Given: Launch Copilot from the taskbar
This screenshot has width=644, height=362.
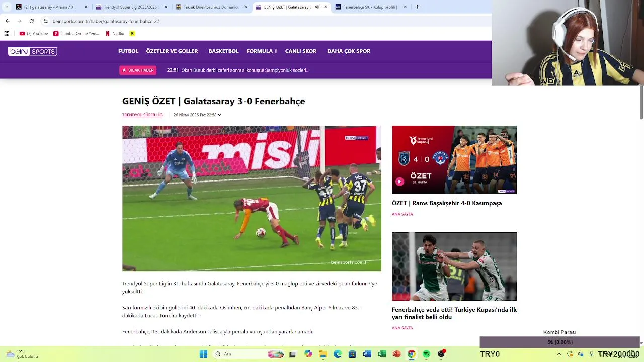Looking at the screenshot, I should [308, 354].
